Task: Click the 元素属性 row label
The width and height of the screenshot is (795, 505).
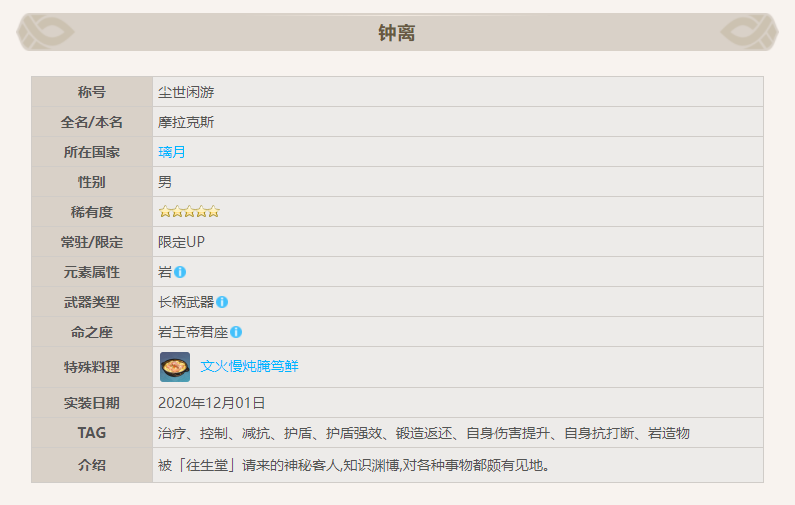Action: [92, 272]
